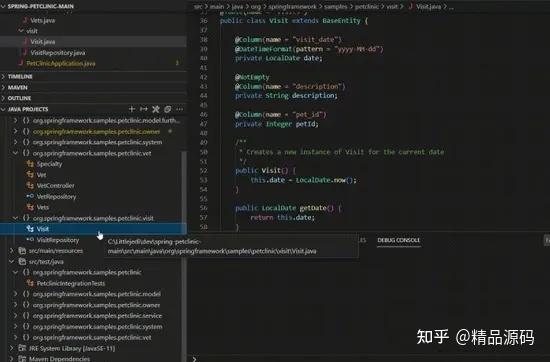Image resolution: width=550 pixels, height=362 pixels.
Task: Expand the TIMELINE section
Action: click(3, 76)
